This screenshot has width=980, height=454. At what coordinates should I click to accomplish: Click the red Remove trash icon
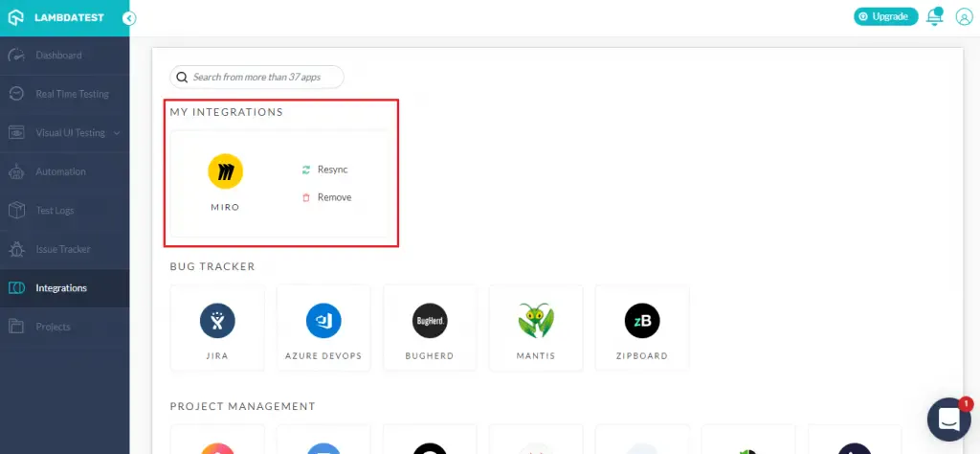[x=306, y=197]
